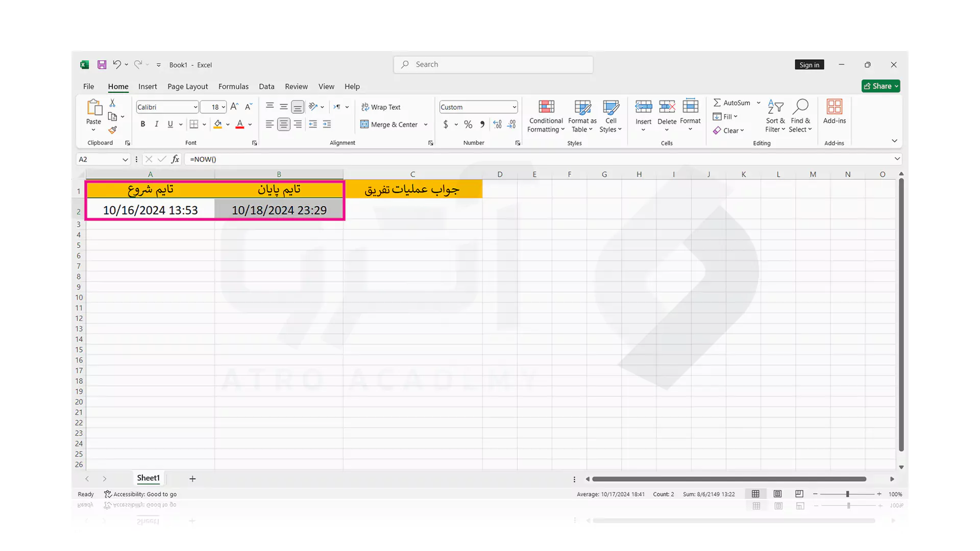Open the Name Box A2 dropdown

[125, 160]
